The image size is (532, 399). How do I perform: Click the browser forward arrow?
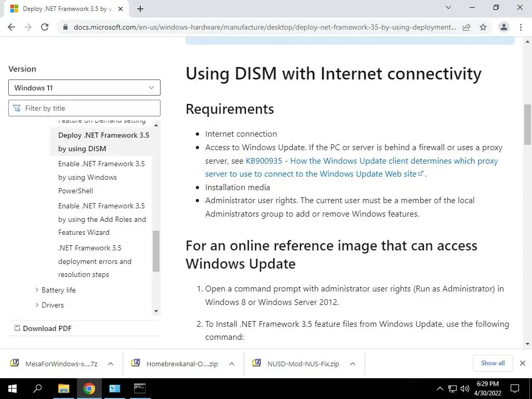pos(28,27)
